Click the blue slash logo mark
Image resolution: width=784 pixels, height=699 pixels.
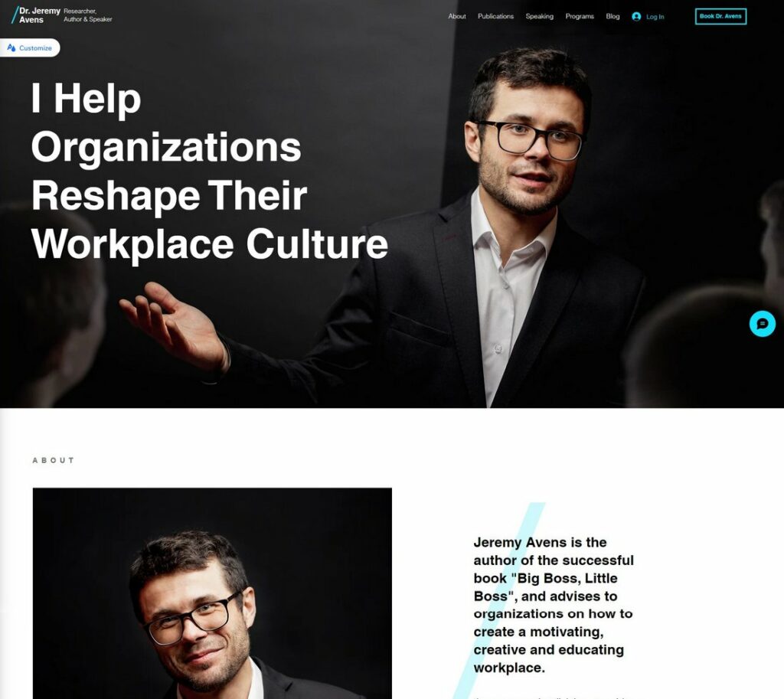[15, 15]
